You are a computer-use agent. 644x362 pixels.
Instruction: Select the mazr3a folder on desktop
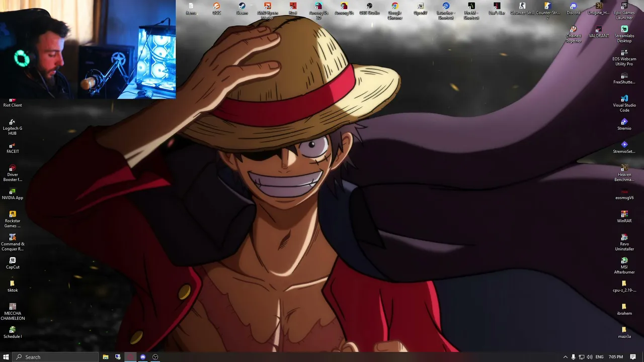624,332
